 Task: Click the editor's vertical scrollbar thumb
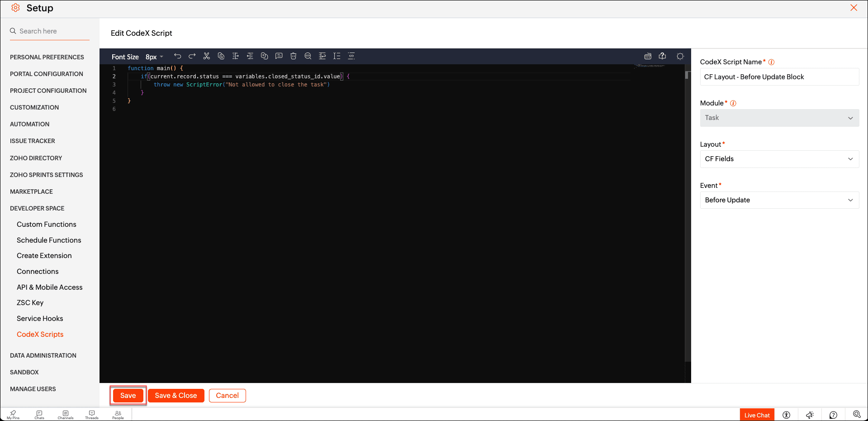click(x=687, y=75)
